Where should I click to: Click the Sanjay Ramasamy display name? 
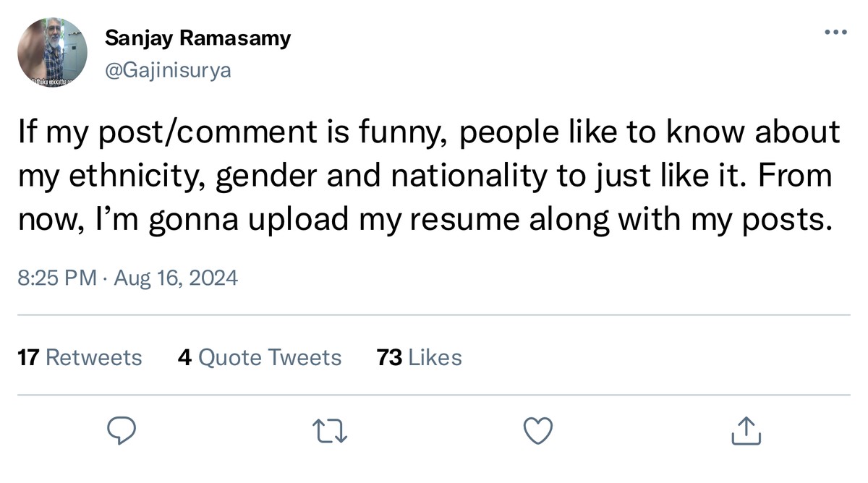tap(197, 38)
